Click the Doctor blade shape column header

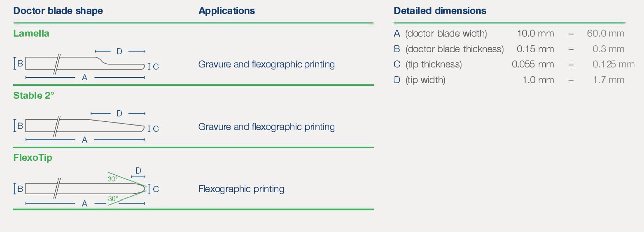tap(58, 11)
